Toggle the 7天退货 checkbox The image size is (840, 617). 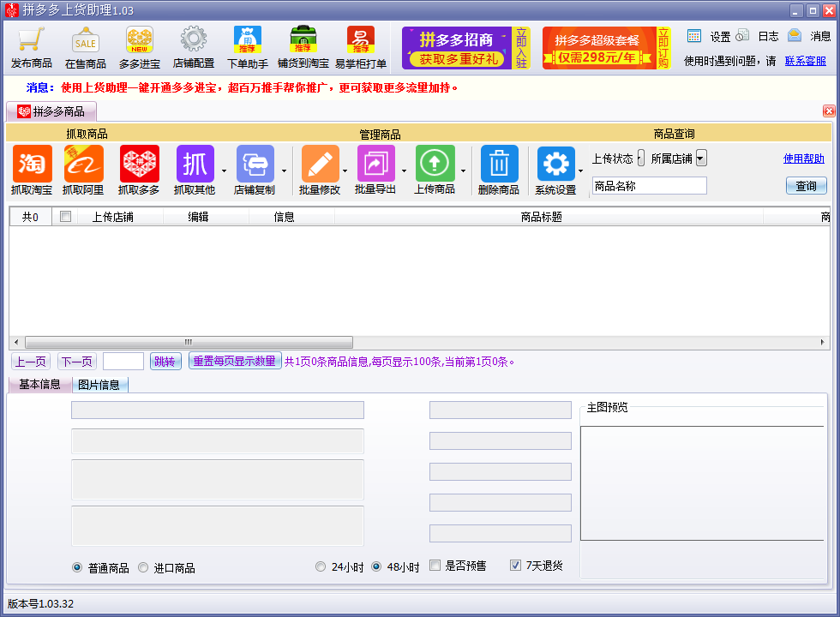pyautogui.click(x=515, y=566)
